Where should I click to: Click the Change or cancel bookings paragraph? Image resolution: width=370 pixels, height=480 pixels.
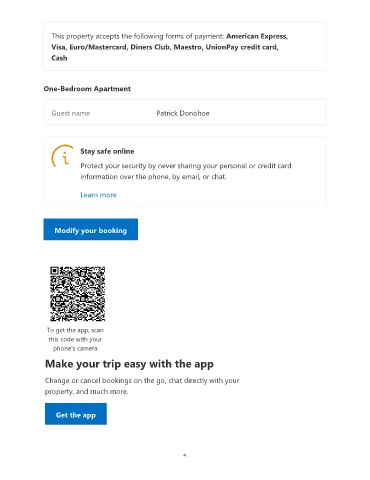pos(142,386)
